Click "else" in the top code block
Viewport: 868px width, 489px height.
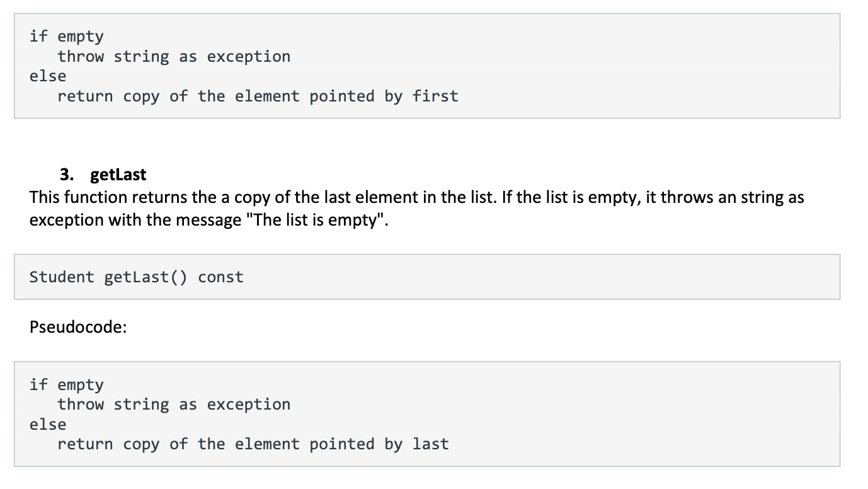point(48,76)
